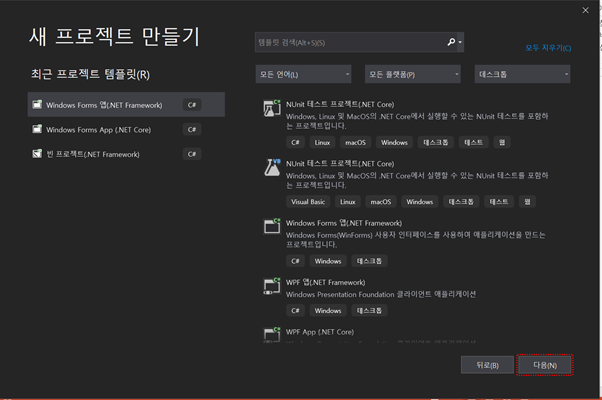Image resolution: width=602 pixels, height=400 pixels.
Task: Click the 최근 프로젝트 템플릿(R) heading
Action: point(90,74)
